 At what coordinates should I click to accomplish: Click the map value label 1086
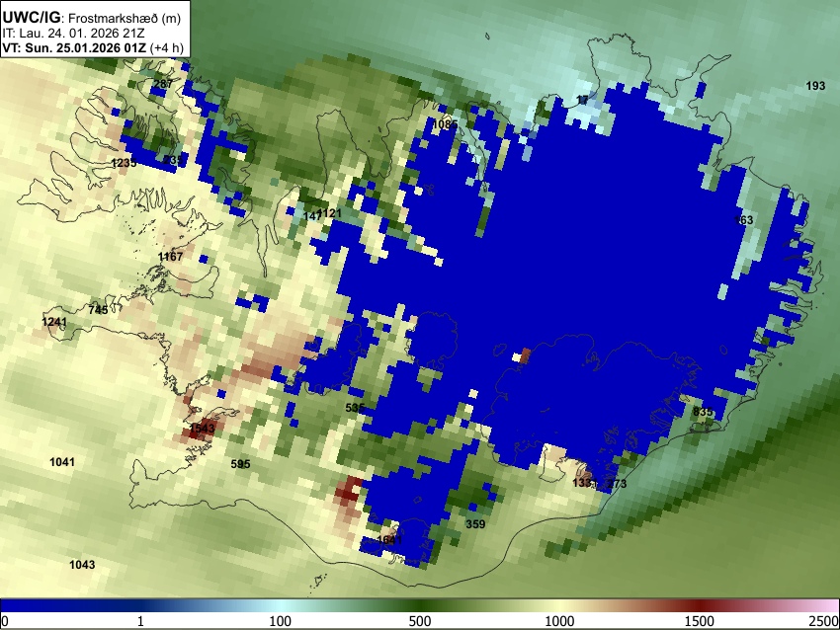(445, 124)
